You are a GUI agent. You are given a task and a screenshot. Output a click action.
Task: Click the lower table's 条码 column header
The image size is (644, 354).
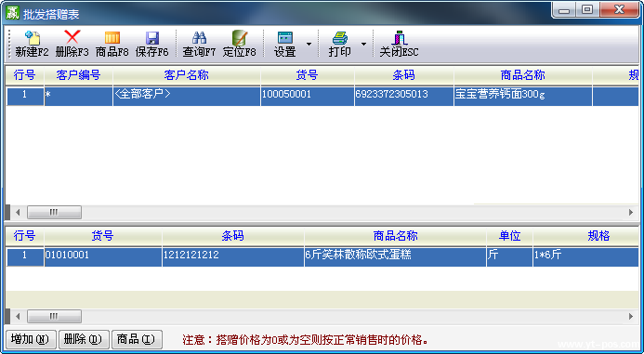coord(233,236)
